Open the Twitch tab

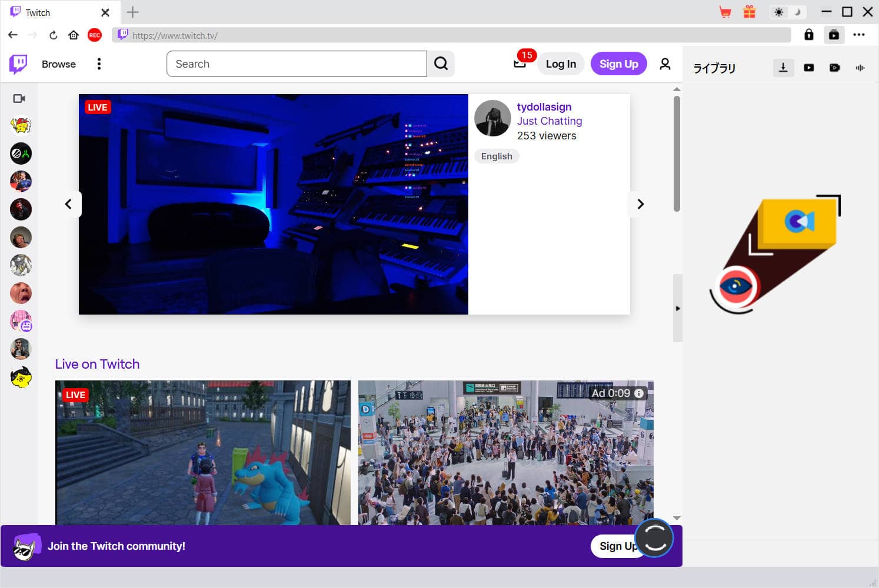(x=37, y=12)
